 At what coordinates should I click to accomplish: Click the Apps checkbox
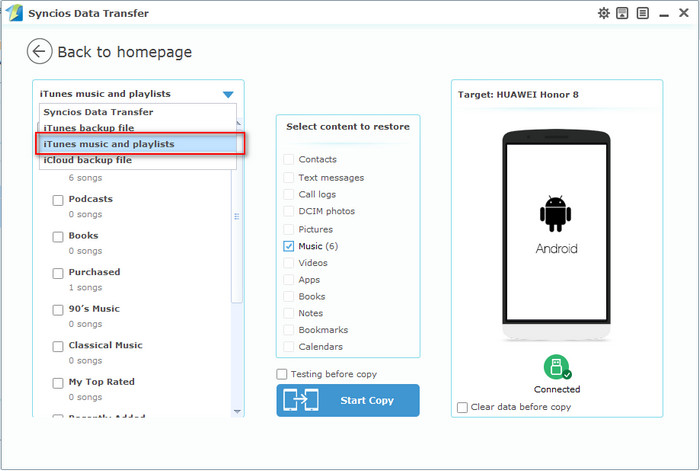(x=288, y=280)
